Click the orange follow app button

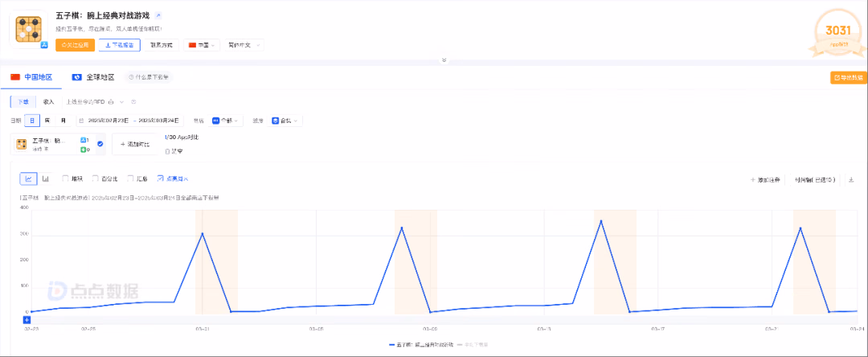click(x=75, y=45)
